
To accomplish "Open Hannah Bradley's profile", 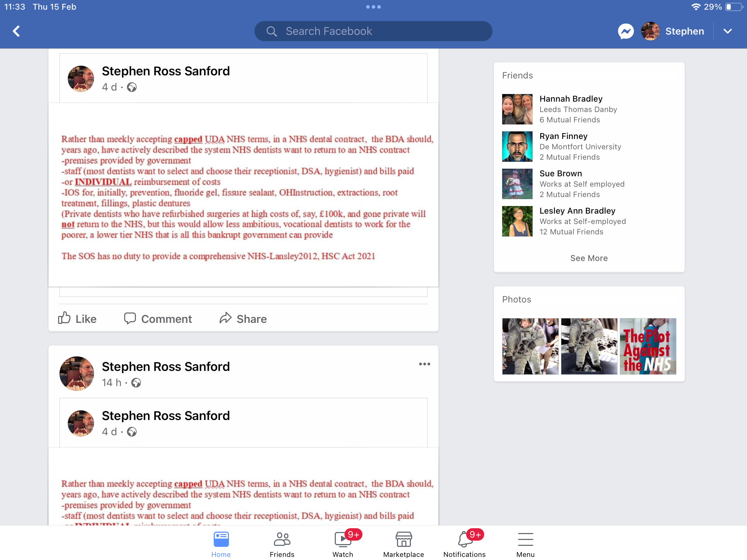I will (x=571, y=99).
